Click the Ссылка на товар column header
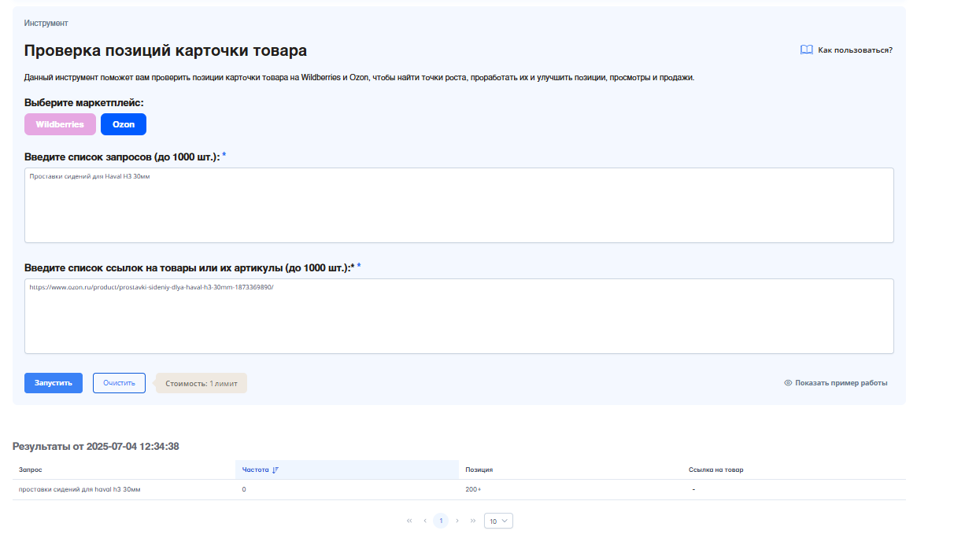Viewport: 965px width, 560px height. [715, 470]
